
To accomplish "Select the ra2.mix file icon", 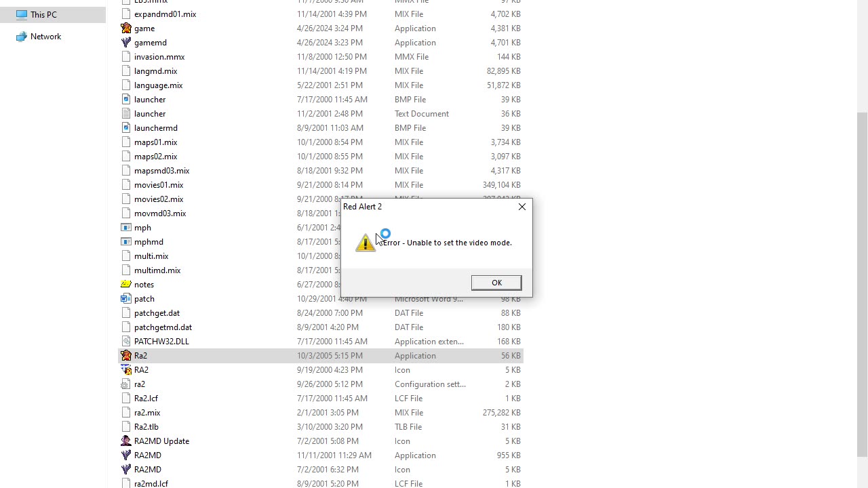I will pyautogui.click(x=126, y=413).
